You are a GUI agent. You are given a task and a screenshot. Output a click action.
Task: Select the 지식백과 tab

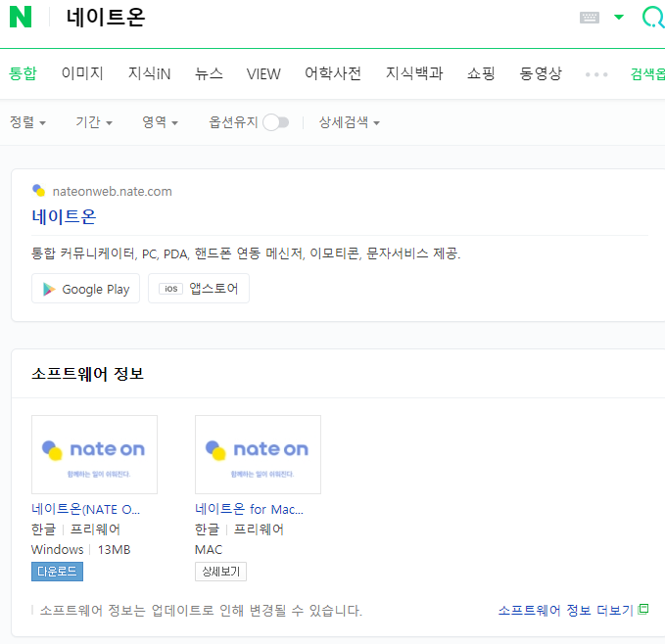pos(414,73)
